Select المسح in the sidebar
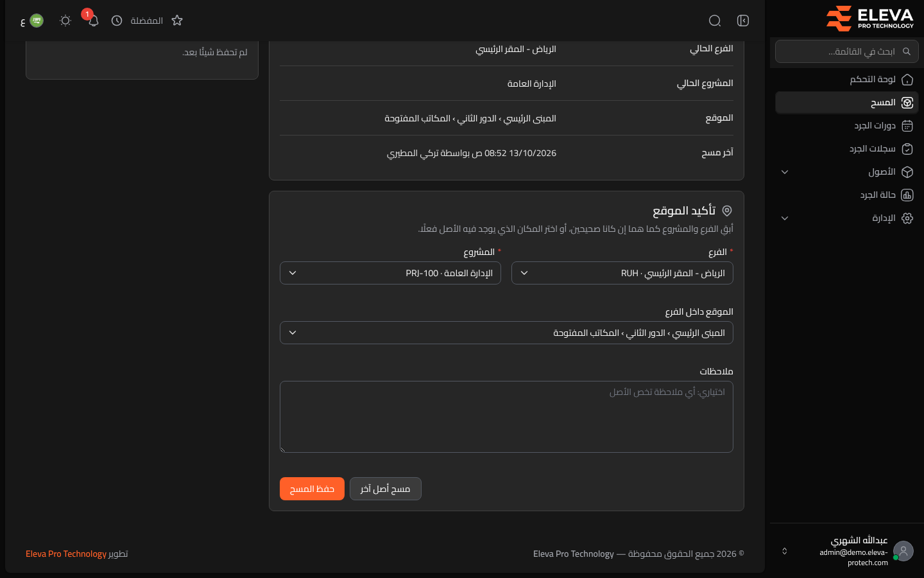924x578 pixels. click(x=847, y=103)
